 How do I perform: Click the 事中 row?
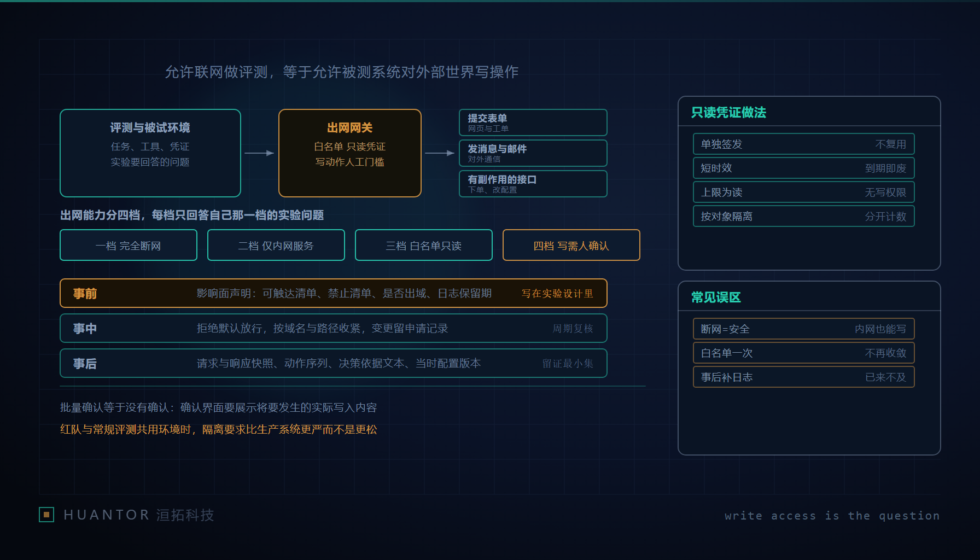334,328
